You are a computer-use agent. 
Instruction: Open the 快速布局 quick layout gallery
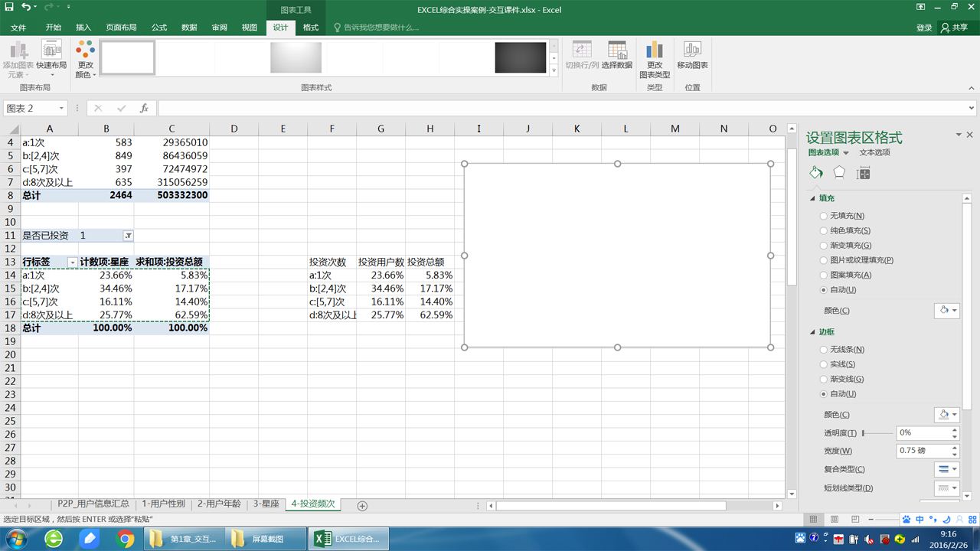pos(51,59)
